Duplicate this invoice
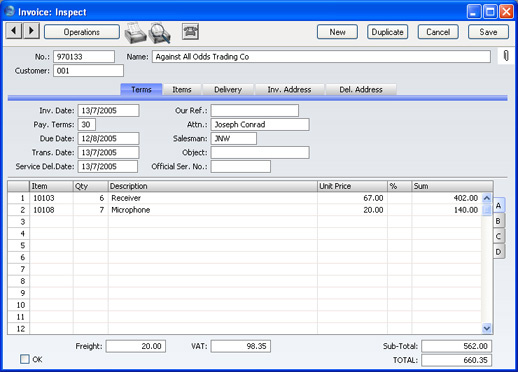 (387, 32)
